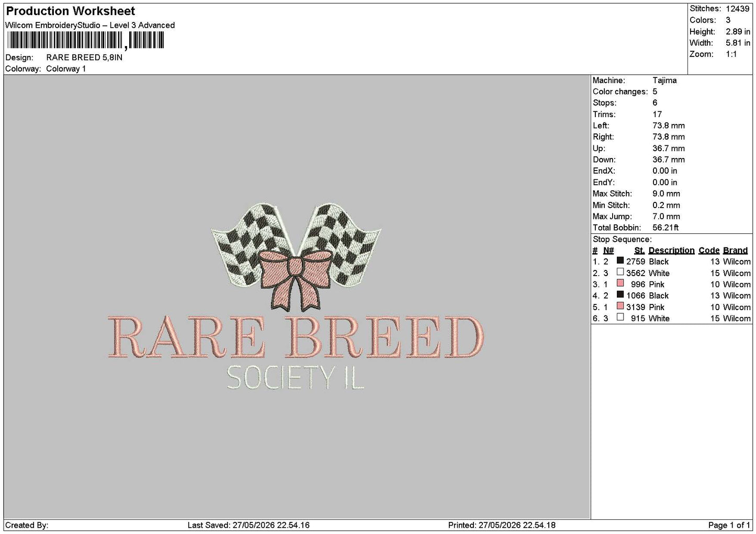This screenshot has width=756, height=534.
Task: Click the Colors value 3
Action: pyautogui.click(x=728, y=20)
